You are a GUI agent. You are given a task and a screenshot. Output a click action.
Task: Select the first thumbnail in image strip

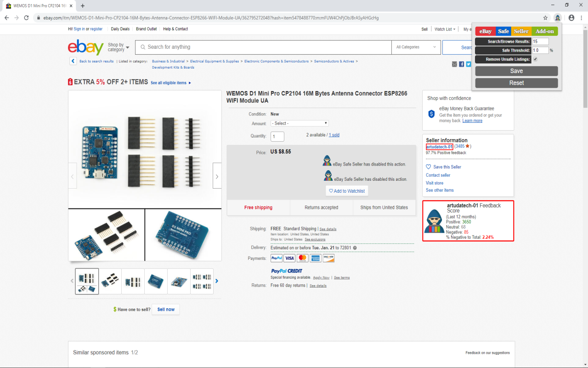pos(87,281)
